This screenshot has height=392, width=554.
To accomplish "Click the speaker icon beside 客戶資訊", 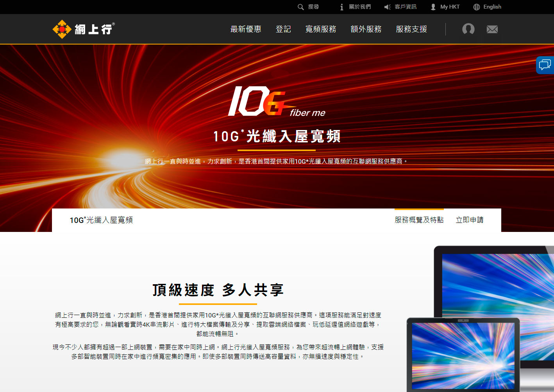I will [x=388, y=7].
